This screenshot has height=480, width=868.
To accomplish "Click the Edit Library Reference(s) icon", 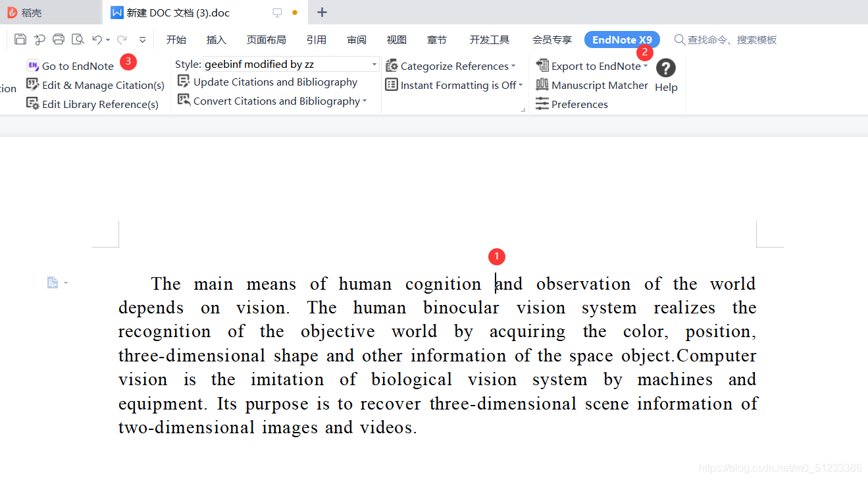I will [33, 103].
